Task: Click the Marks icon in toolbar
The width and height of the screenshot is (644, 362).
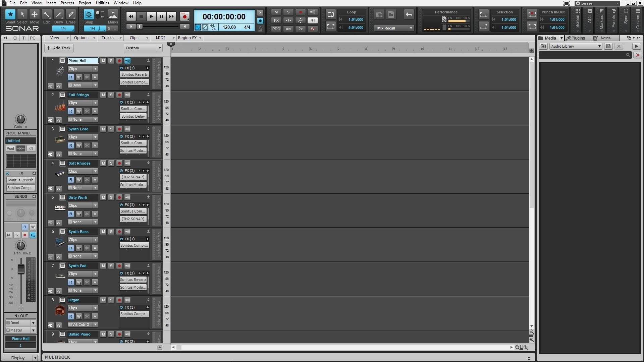Action: click(x=113, y=14)
